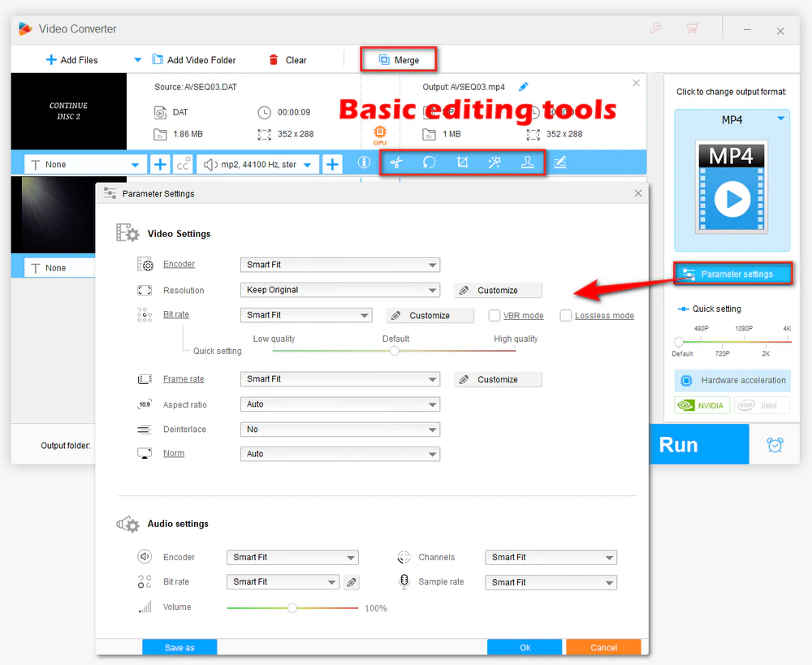Viewport: 812px width, 665px height.
Task: Click Add Video Folder
Action: pyautogui.click(x=194, y=60)
